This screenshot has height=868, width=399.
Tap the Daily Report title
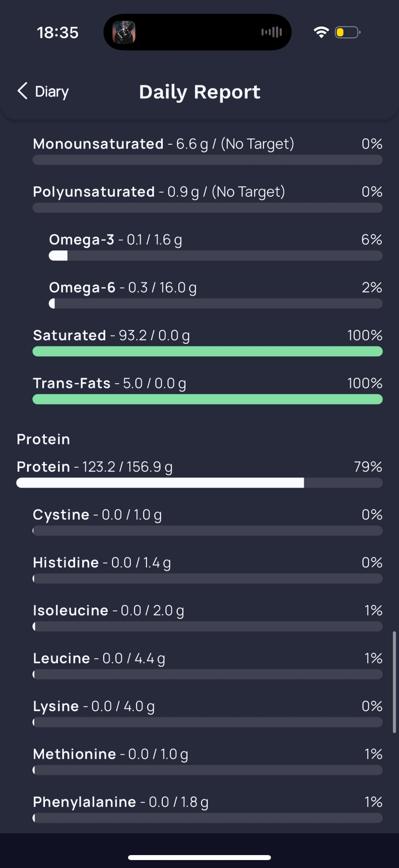point(200,92)
